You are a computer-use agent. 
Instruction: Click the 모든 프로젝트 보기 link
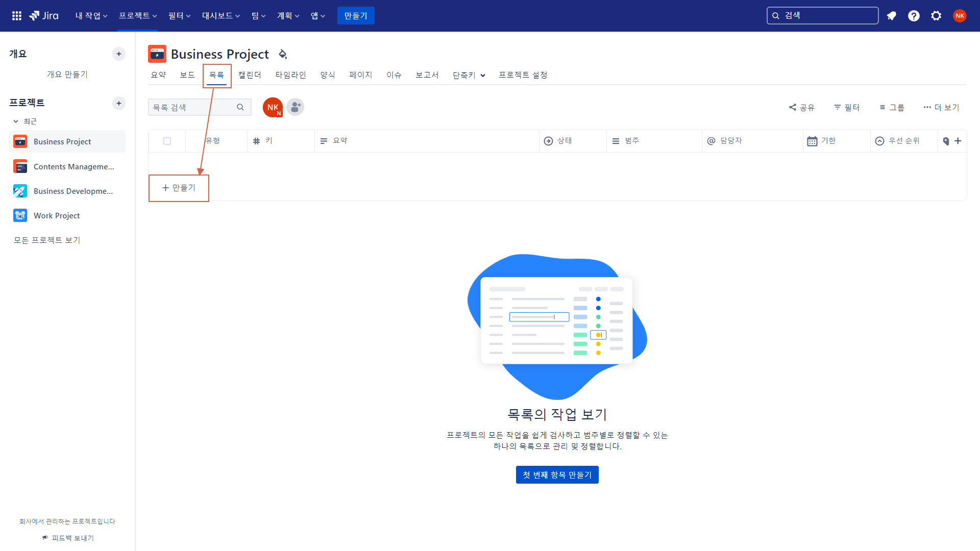point(47,240)
